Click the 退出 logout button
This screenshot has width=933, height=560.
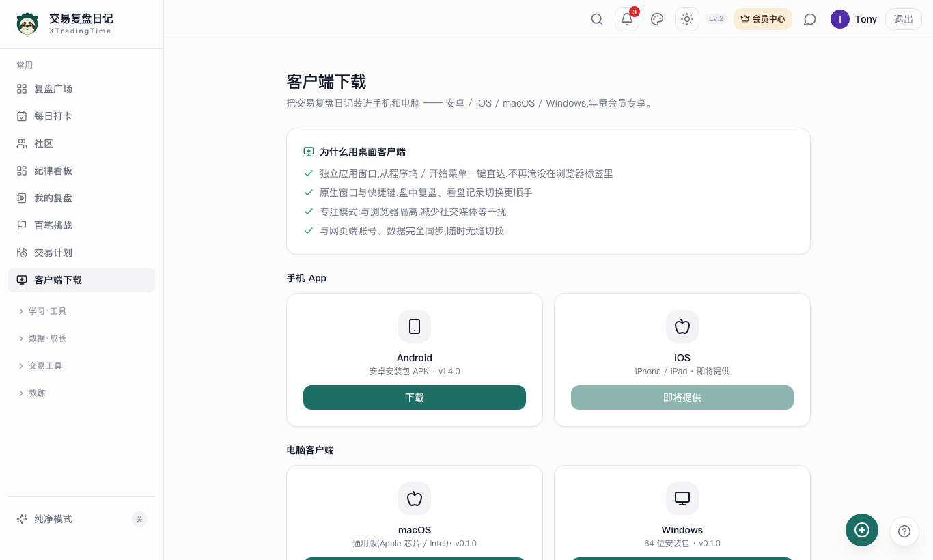(904, 19)
